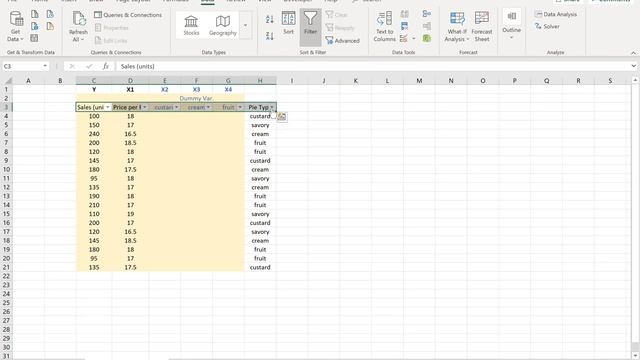This screenshot has height=360, width=640.
Task: Click the Select All corner triangle
Action: pyautogui.click(x=7, y=81)
